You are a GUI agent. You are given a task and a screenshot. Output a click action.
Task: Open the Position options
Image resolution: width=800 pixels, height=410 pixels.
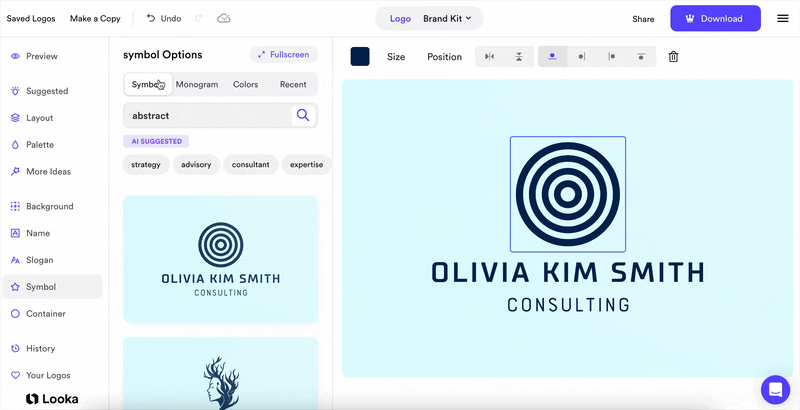(444, 57)
